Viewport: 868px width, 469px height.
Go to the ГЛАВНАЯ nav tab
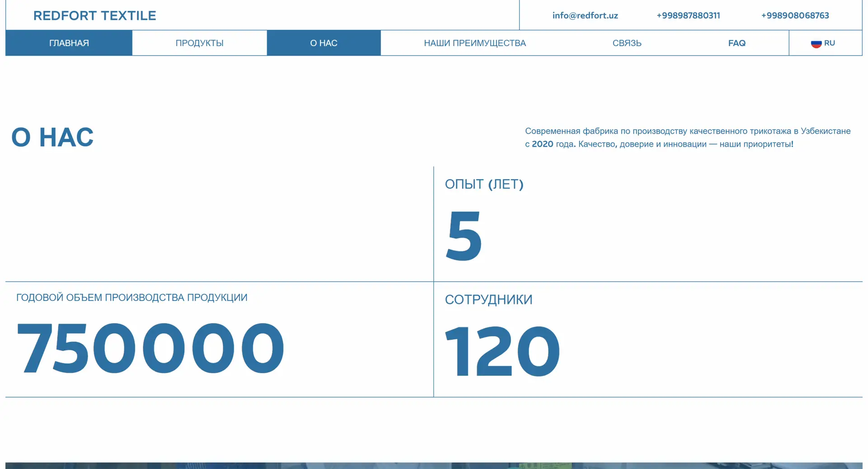(x=69, y=43)
